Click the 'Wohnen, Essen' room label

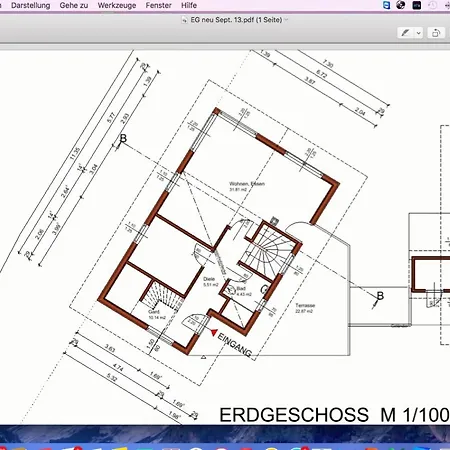coord(247,184)
